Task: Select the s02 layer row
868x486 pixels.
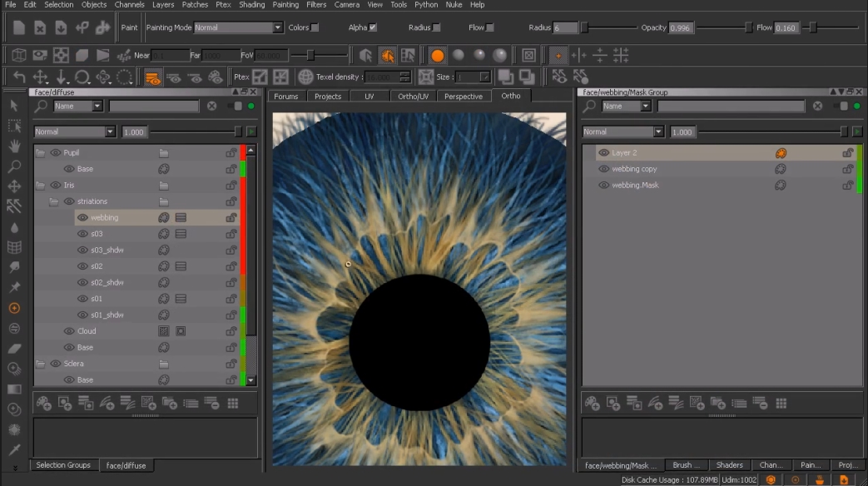Action: 137,266
